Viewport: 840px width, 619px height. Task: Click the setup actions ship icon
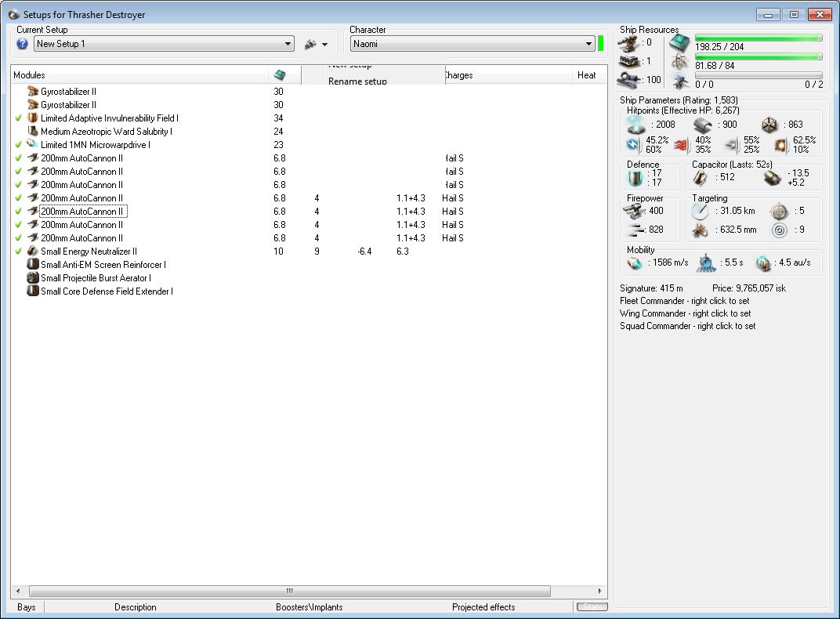pyautogui.click(x=310, y=45)
